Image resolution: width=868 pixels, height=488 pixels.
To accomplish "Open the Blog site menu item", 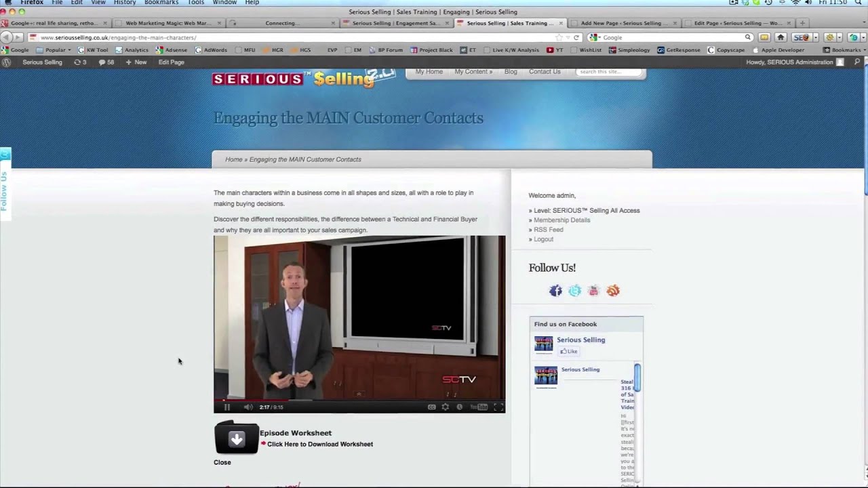I will (511, 71).
